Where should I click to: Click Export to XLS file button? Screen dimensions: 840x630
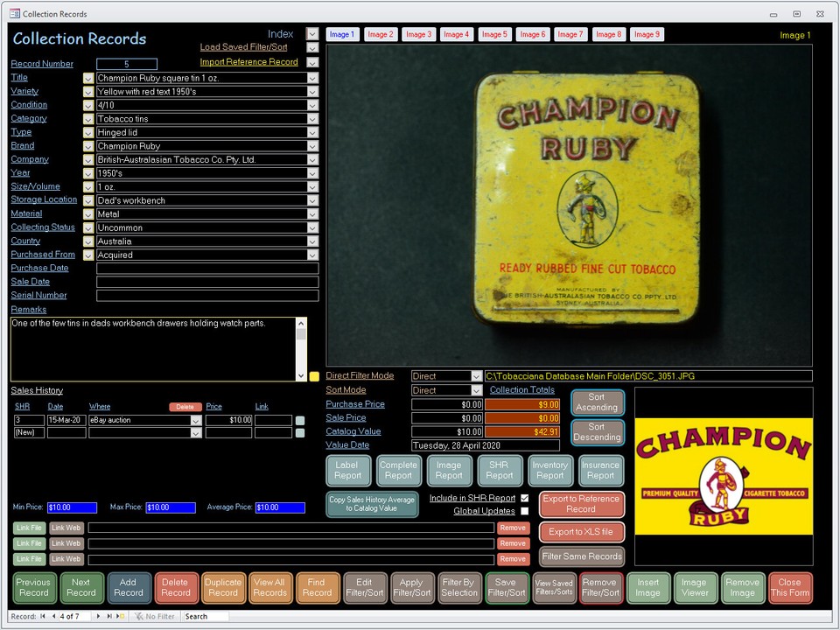581,532
